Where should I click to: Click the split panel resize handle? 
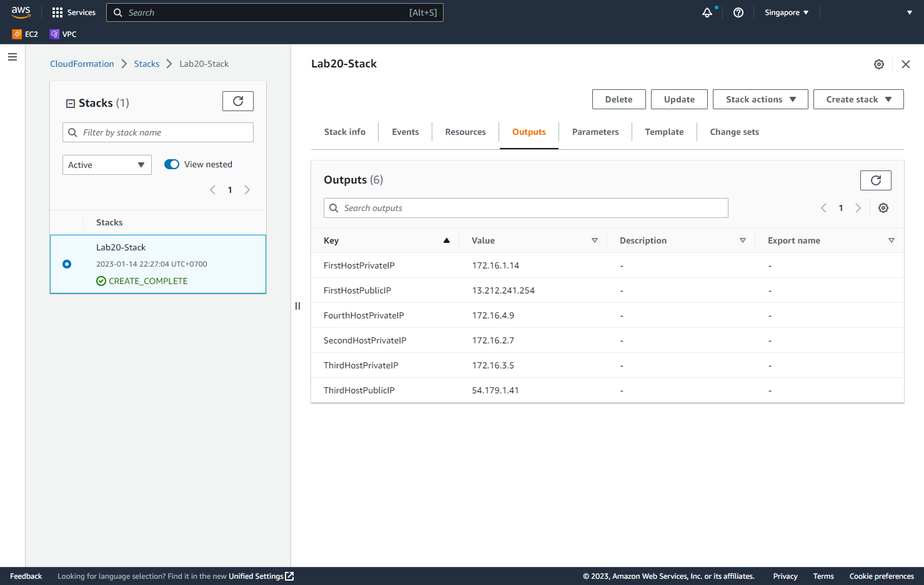(297, 306)
